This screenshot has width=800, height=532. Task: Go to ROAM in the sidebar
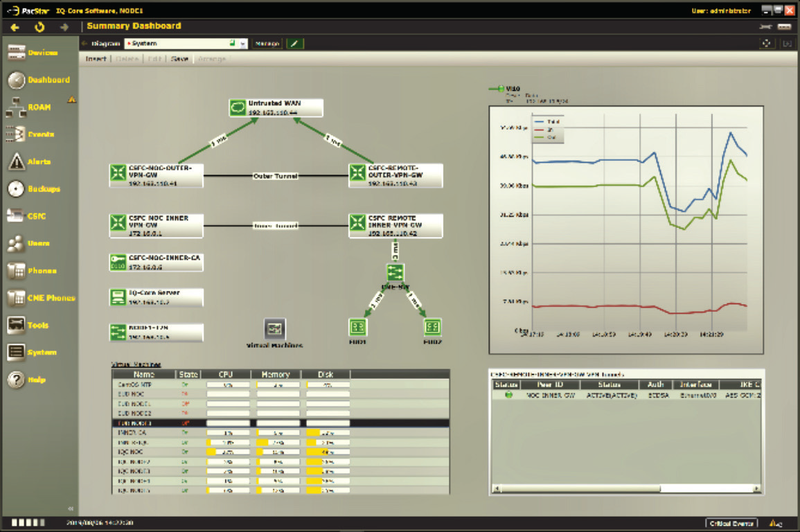click(29, 107)
